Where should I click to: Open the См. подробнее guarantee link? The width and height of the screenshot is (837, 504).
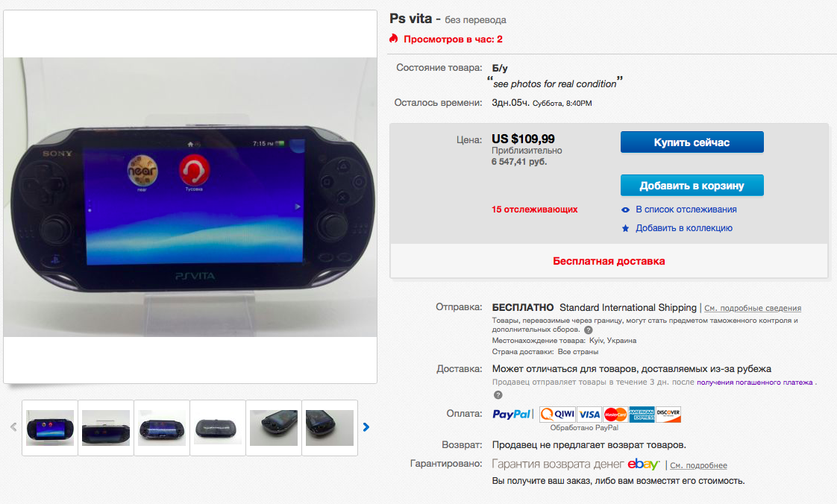click(x=698, y=465)
